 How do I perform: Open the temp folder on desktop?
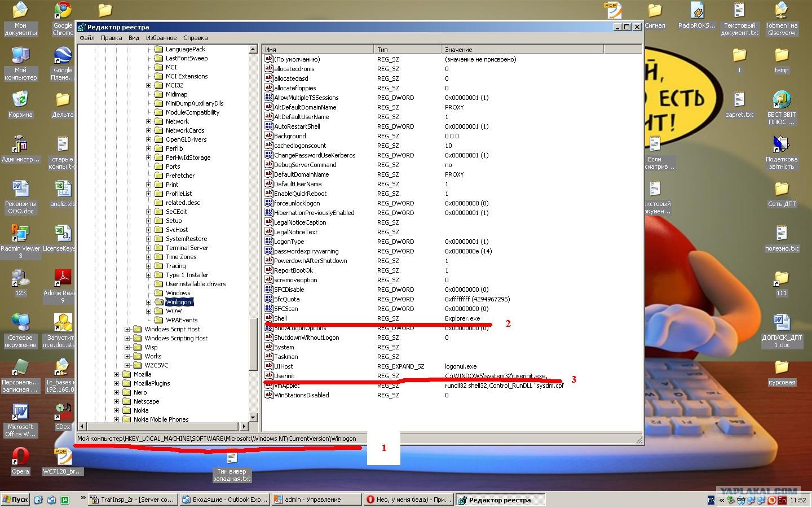pyautogui.click(x=782, y=60)
